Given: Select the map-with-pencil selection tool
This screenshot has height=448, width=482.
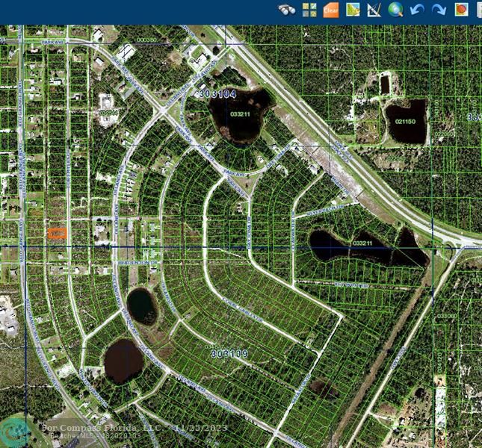Looking at the screenshot, I should (x=353, y=10).
